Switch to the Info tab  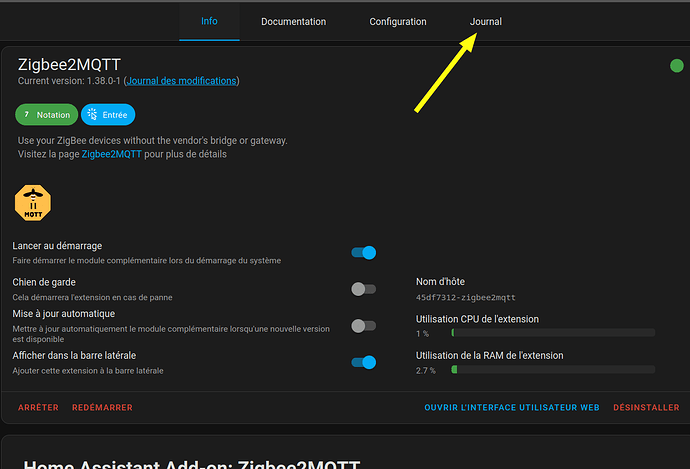pyautogui.click(x=209, y=21)
